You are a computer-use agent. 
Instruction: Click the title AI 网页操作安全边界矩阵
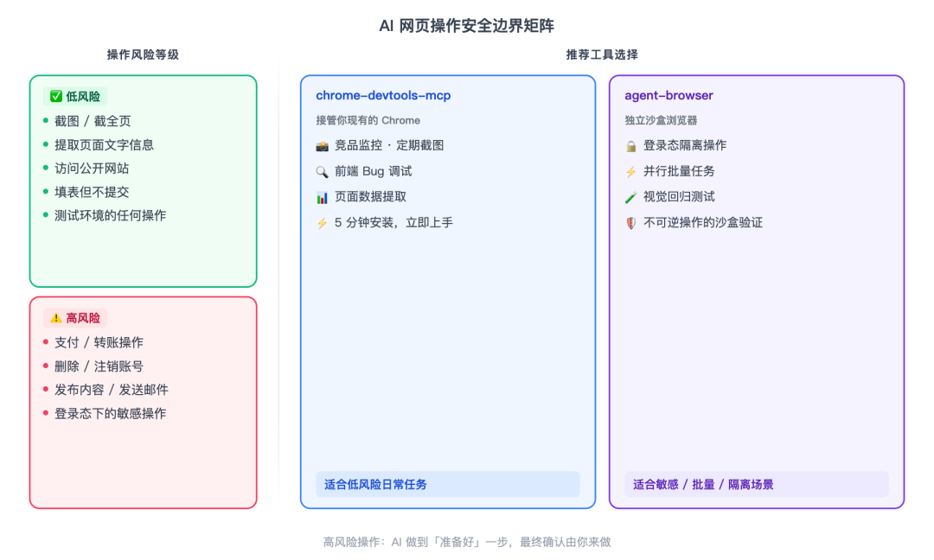467,26
